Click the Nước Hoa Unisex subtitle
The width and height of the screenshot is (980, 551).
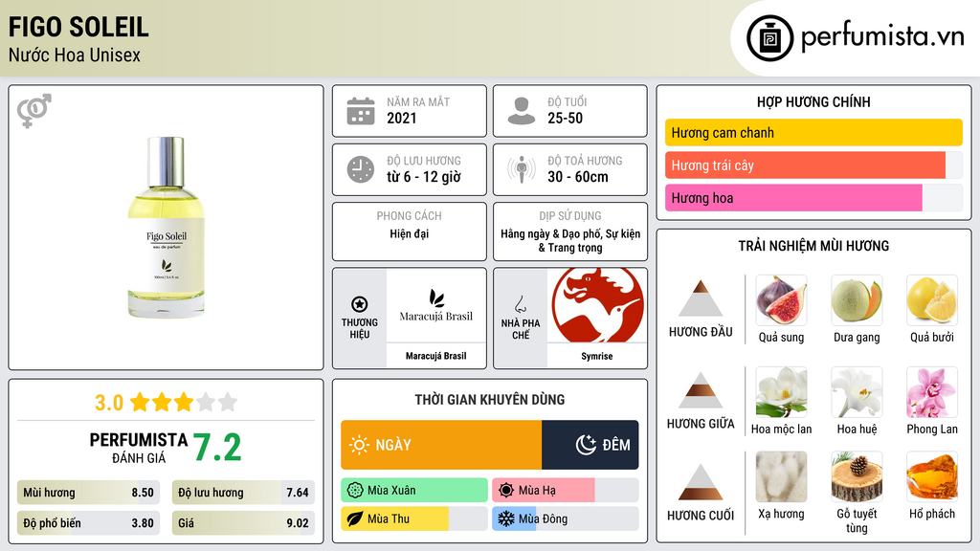coord(75,55)
